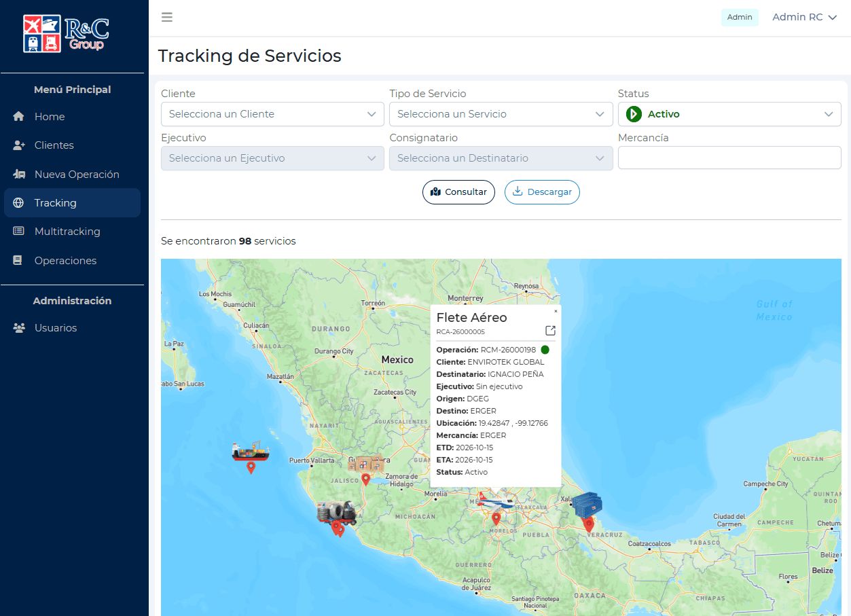Click the IGNACIO PEÑA destinatario text
Image resolution: width=851 pixels, height=616 pixels.
click(x=515, y=374)
